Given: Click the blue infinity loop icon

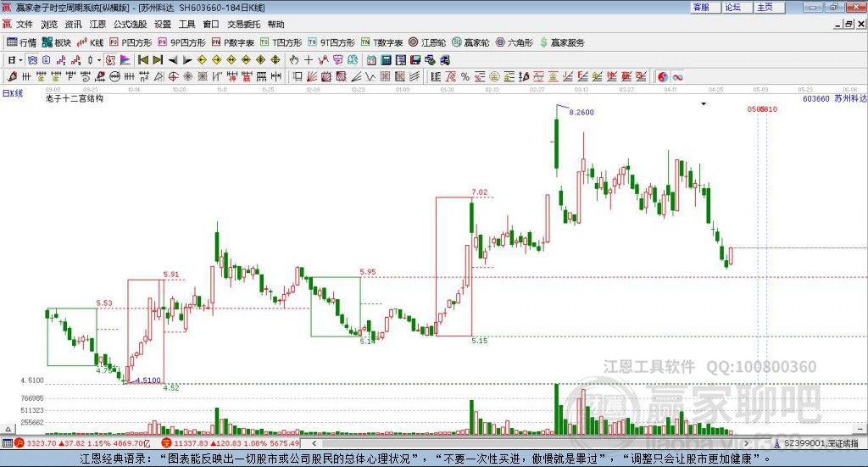Looking at the screenshot, I should coord(677,77).
